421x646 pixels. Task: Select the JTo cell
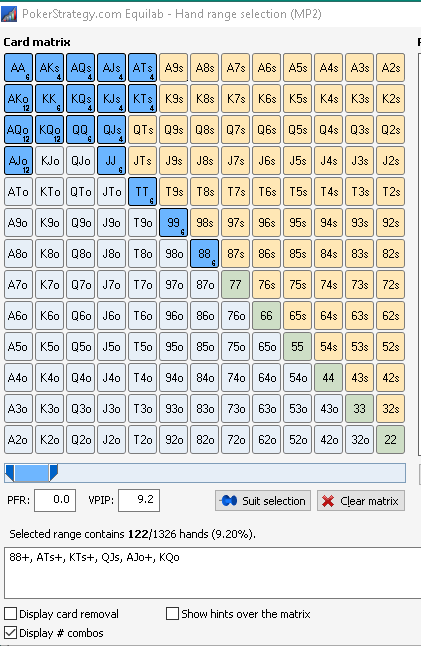click(x=112, y=192)
